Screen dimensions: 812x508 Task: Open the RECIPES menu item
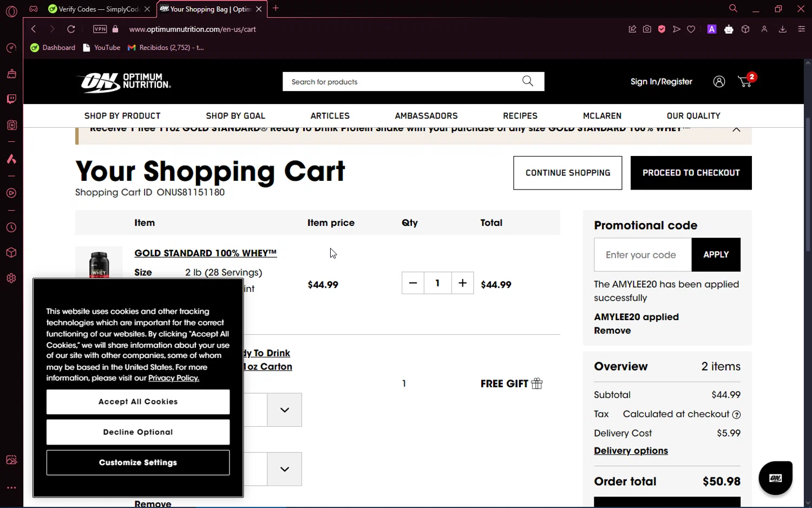pyautogui.click(x=520, y=116)
